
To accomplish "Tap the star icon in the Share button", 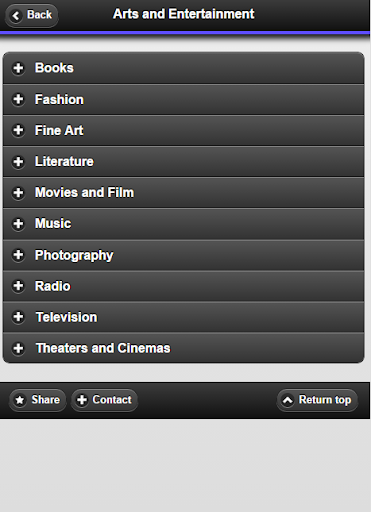I will (20, 400).
